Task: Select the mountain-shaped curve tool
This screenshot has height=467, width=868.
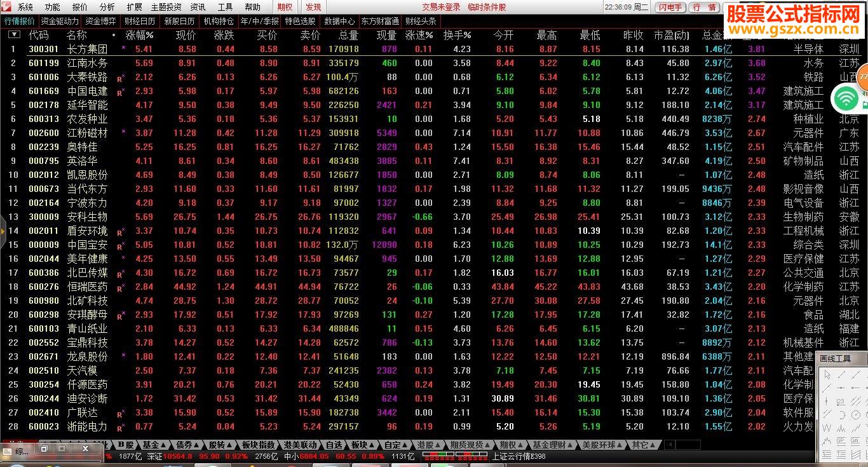Action: coord(827,441)
